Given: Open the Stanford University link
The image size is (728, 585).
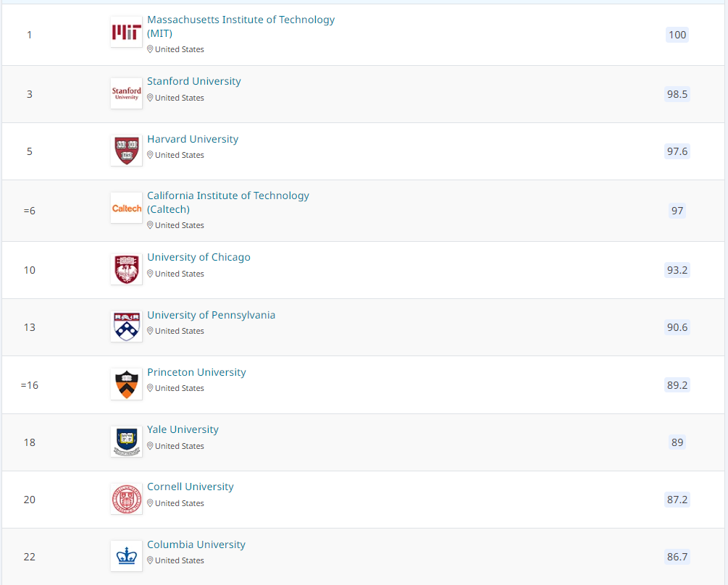Looking at the screenshot, I should (194, 81).
